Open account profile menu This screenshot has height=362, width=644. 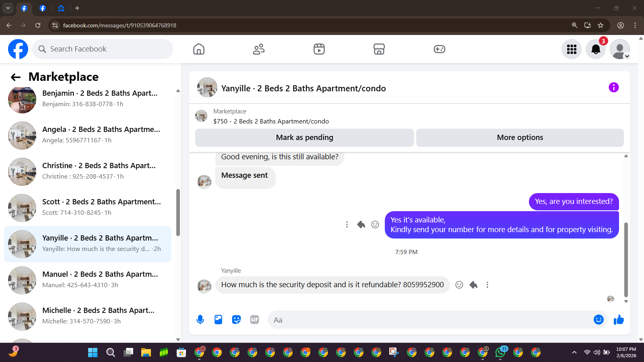tap(620, 49)
